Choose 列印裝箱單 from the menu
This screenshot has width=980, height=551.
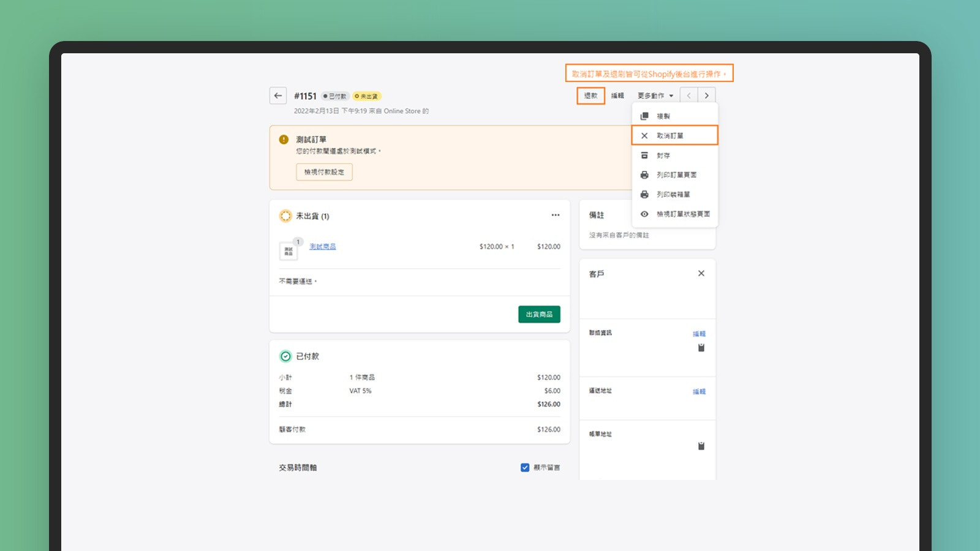click(x=674, y=195)
